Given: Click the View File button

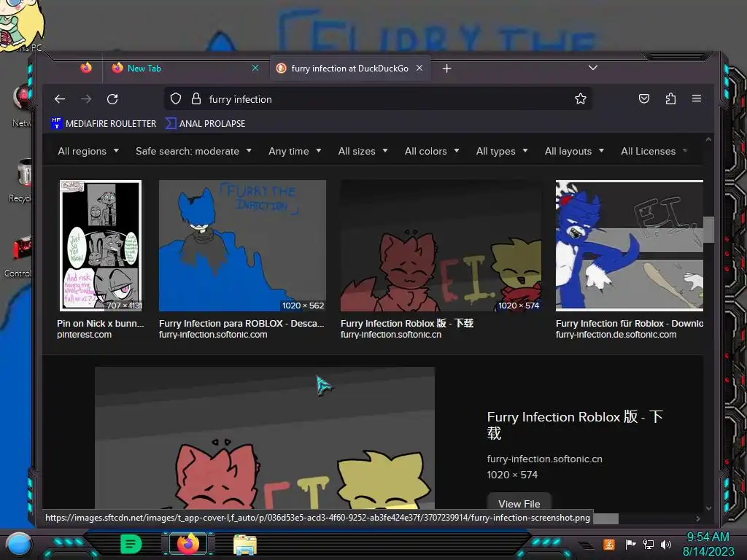Looking at the screenshot, I should [519, 502].
